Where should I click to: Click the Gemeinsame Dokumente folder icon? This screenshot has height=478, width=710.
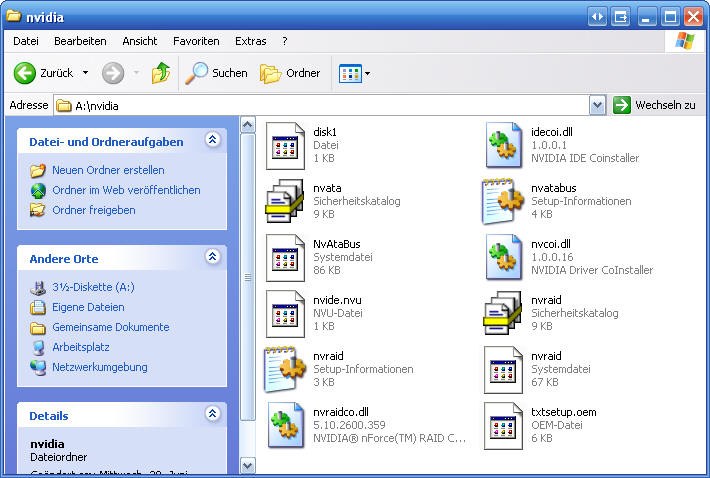tap(38, 327)
